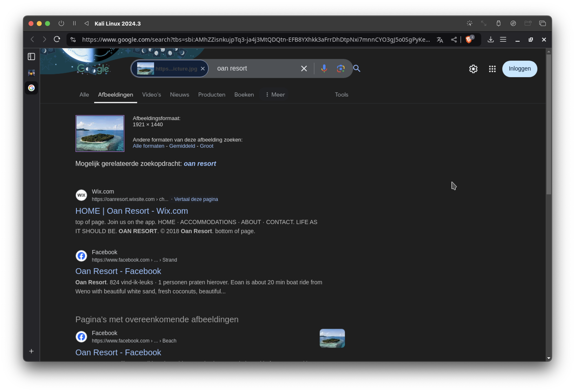This screenshot has width=575, height=392.
Task: Open the Tools options
Action: (341, 95)
